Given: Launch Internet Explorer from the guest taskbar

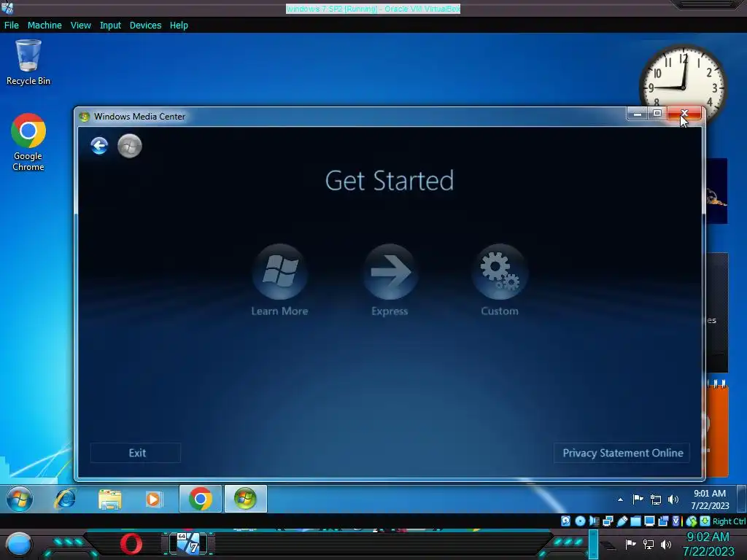Looking at the screenshot, I should tap(65, 499).
